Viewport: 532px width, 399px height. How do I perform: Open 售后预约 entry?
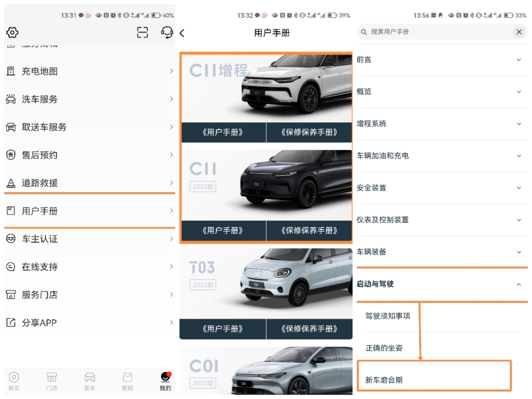click(90, 155)
